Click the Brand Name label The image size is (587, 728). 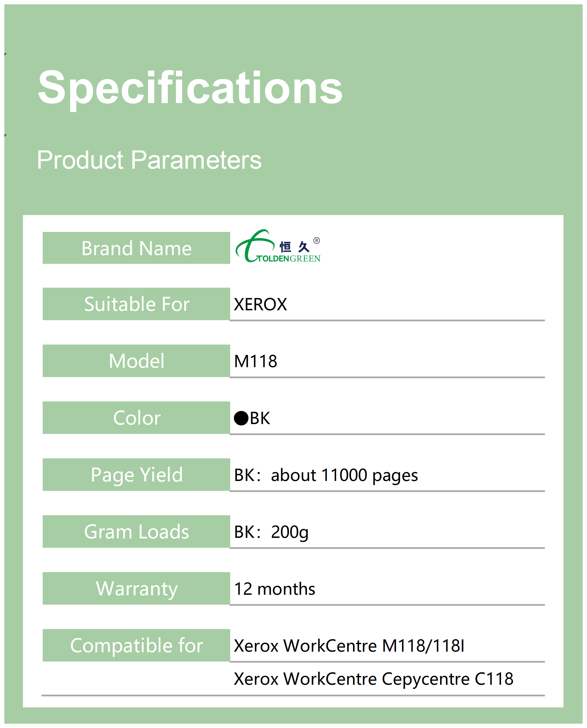(x=136, y=248)
